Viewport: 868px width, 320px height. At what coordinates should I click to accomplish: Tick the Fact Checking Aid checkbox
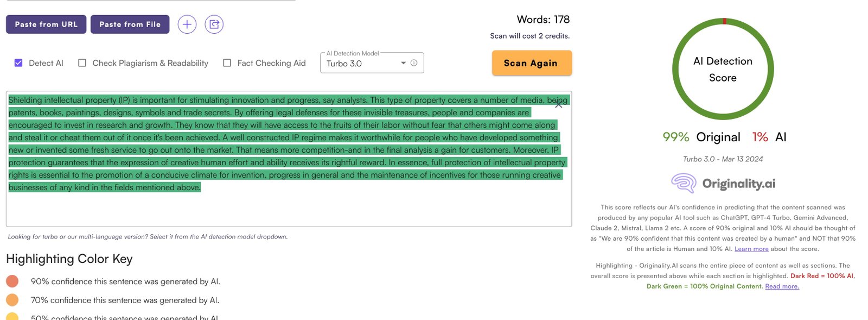[227, 63]
